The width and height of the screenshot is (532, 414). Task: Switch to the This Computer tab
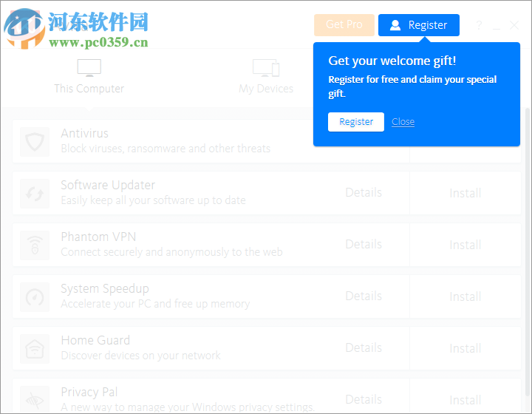point(89,77)
